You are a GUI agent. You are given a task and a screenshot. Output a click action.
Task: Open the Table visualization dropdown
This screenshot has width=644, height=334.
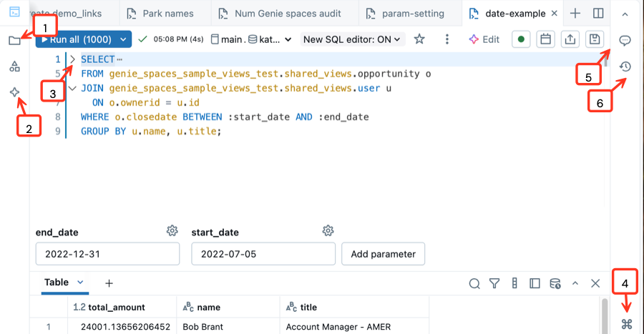[x=80, y=283]
